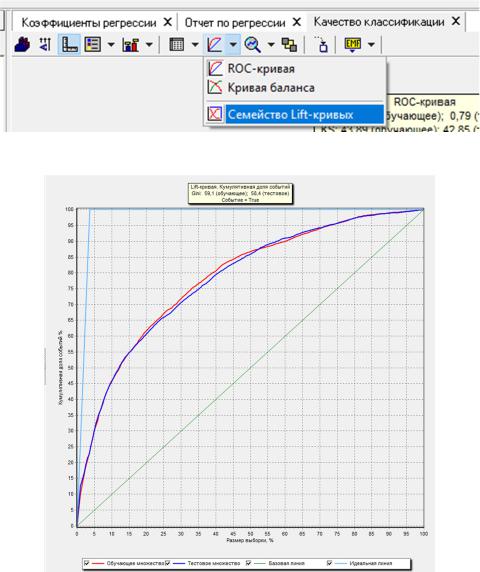480x572 pixels.
Task: Click the overlapping windows copy icon
Action: pos(289,45)
